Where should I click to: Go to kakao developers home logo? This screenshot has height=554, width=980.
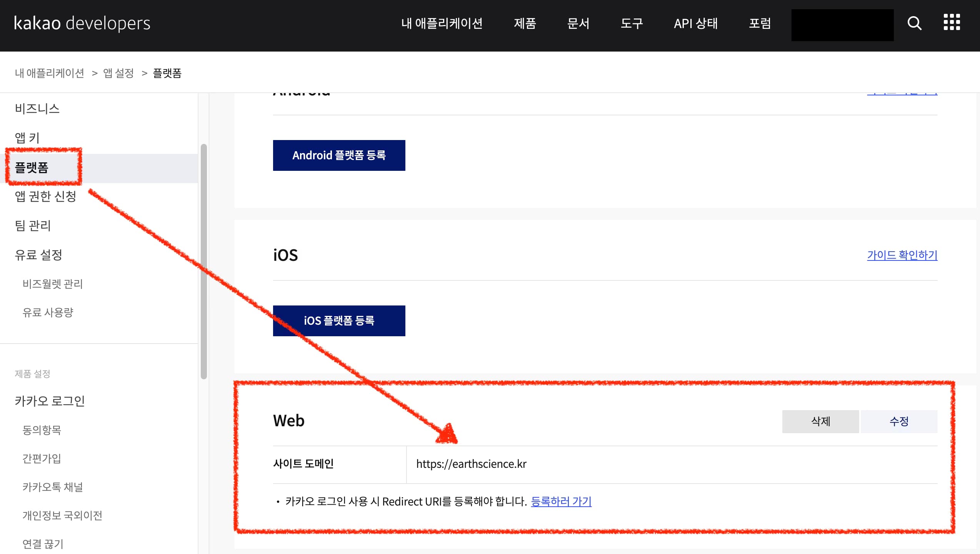click(82, 23)
